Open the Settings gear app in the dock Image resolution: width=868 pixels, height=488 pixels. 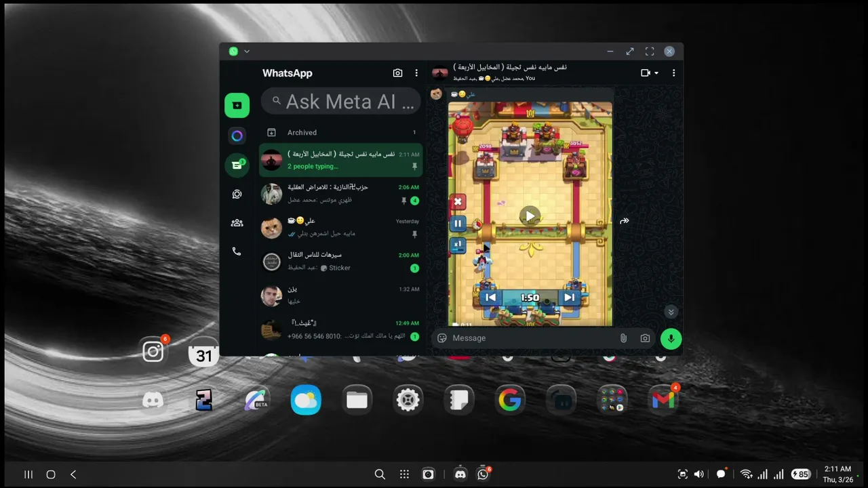(x=408, y=401)
